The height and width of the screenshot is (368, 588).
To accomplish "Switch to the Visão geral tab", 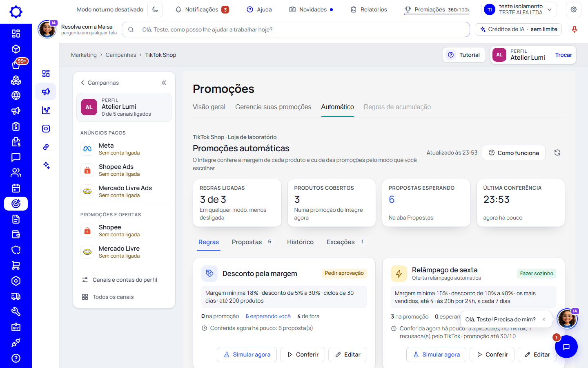I will [x=209, y=107].
